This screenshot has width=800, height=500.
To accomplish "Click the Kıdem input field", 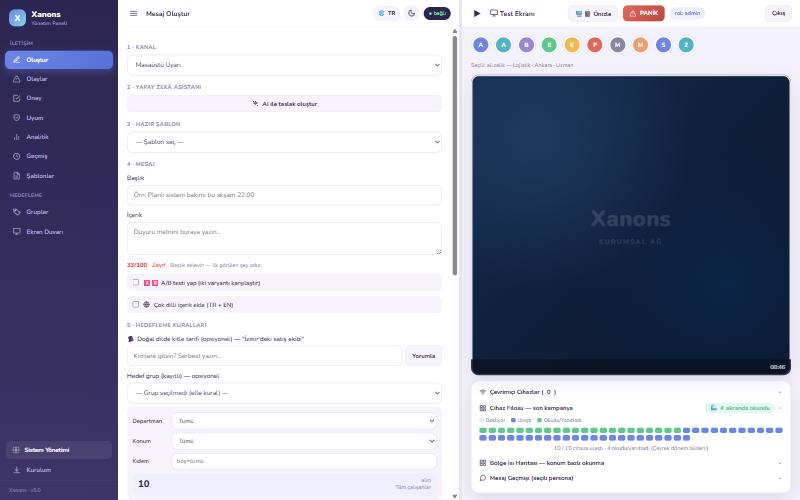I will tap(304, 461).
